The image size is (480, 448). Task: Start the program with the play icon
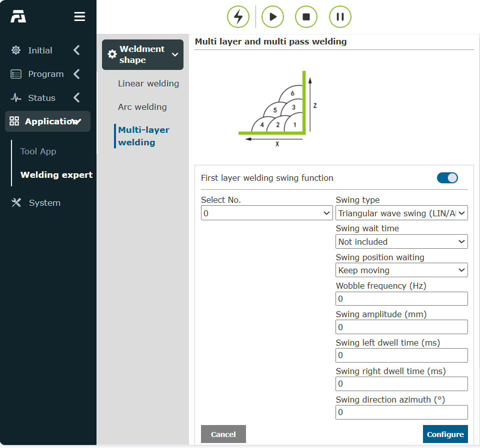click(272, 17)
